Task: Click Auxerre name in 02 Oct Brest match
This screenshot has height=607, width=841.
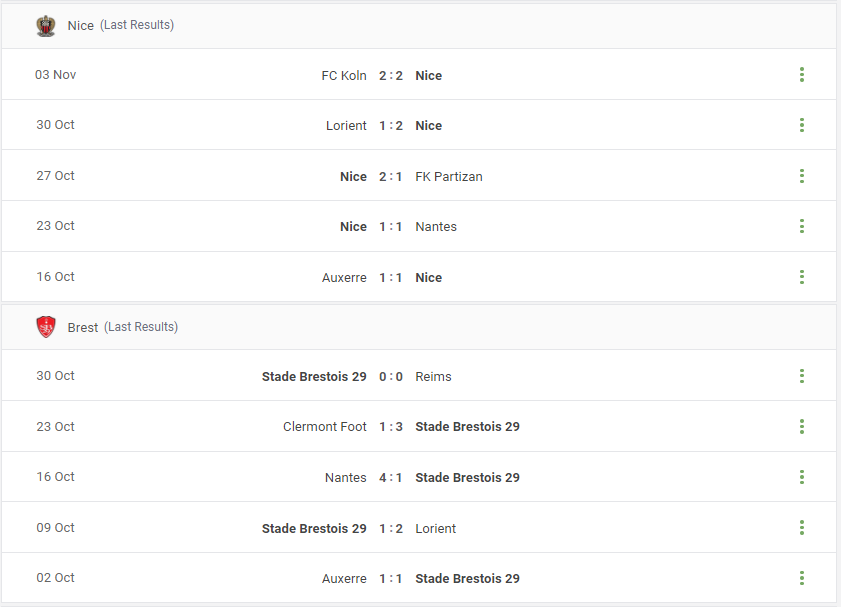Action: [344, 579]
